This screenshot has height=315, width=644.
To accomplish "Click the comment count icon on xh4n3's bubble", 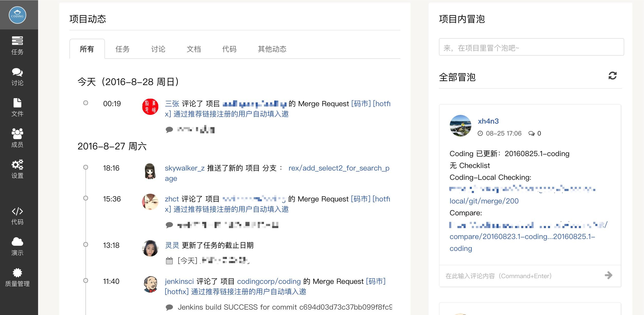I will pos(531,133).
